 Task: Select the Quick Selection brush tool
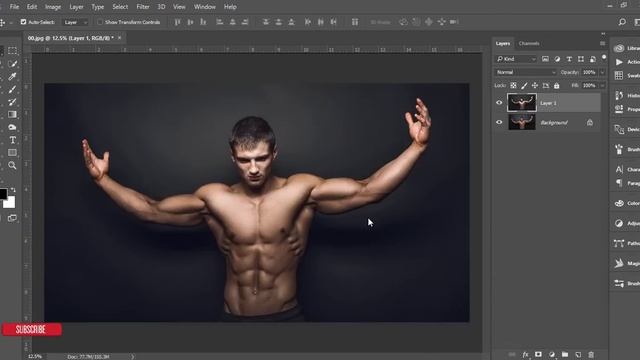click(x=12, y=64)
